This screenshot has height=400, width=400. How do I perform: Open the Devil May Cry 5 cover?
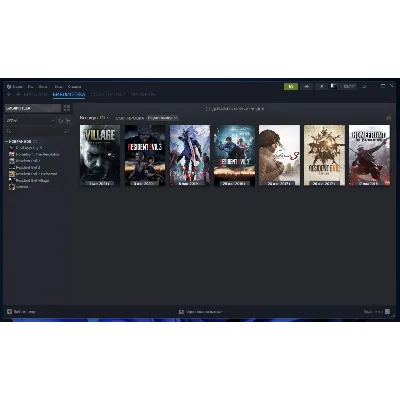coord(190,155)
